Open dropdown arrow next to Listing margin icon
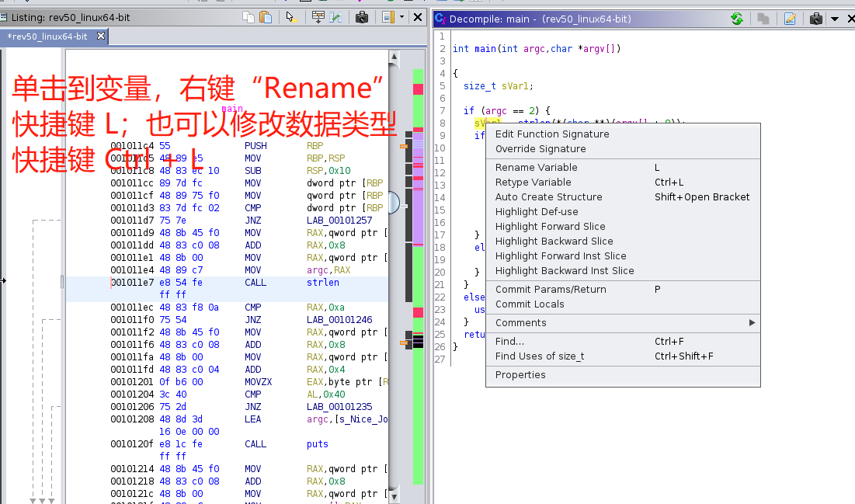The width and height of the screenshot is (855, 504). click(x=401, y=17)
